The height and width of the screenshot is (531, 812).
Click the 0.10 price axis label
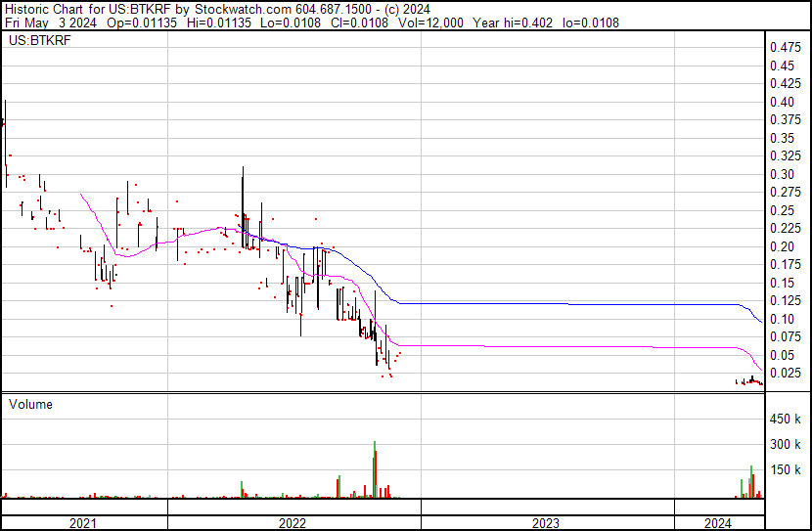click(781, 319)
